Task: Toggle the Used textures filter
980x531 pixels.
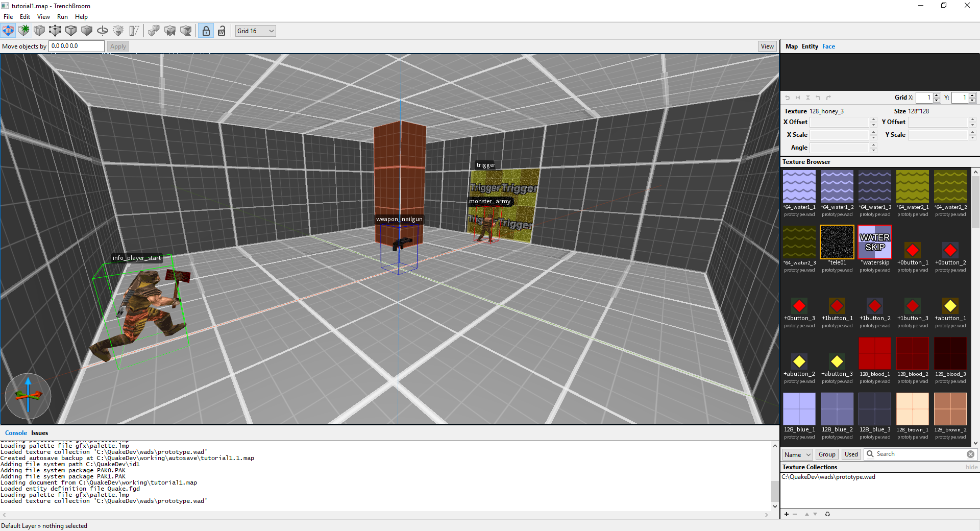Action: coord(851,454)
